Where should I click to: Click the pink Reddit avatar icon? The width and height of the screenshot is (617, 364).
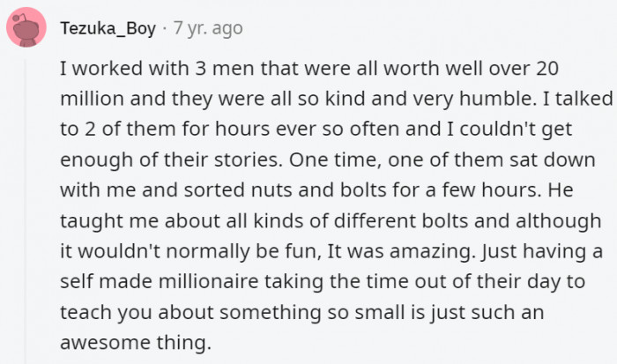point(26,29)
